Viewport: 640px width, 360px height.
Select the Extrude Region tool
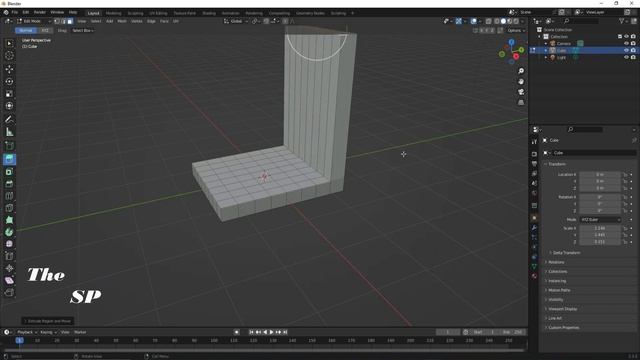[x=9, y=159]
